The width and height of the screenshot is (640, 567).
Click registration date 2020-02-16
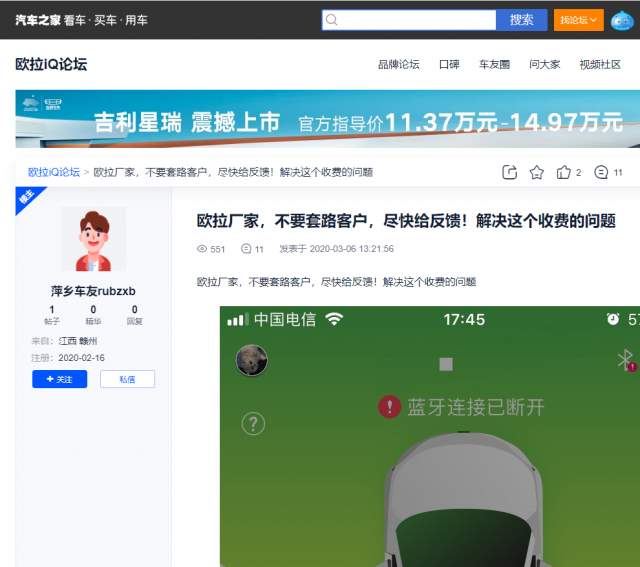tap(82, 358)
